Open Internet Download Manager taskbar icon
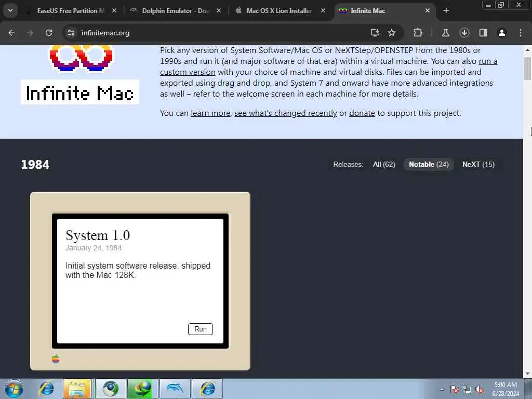 [142, 389]
